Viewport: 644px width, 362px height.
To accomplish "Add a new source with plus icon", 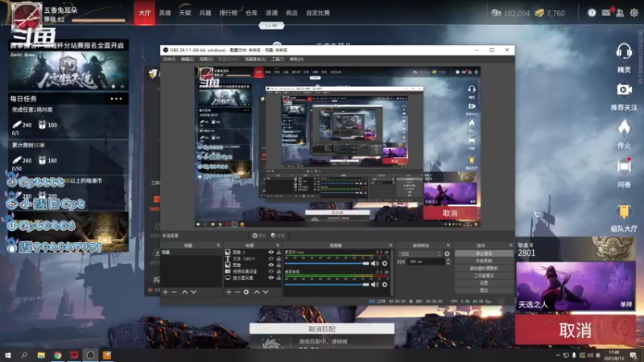I will pos(229,292).
